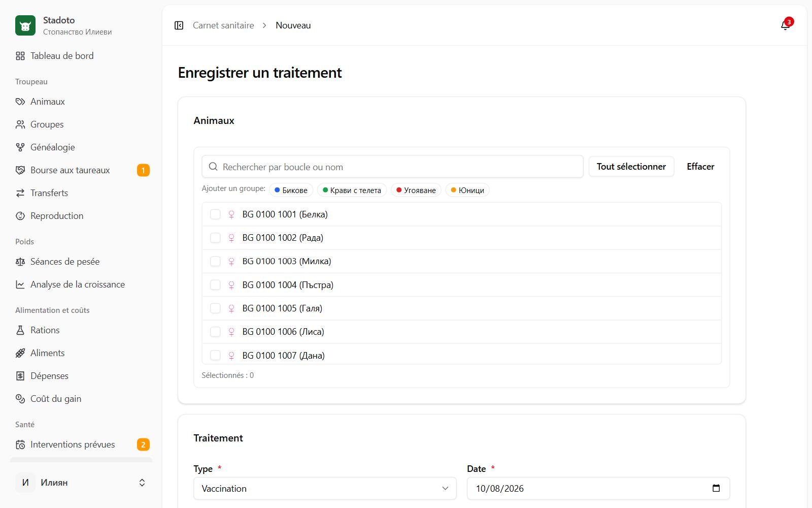Check the BG 0100 1003 (Милка) checkbox
Screen dimensions: 812x508
(215, 261)
